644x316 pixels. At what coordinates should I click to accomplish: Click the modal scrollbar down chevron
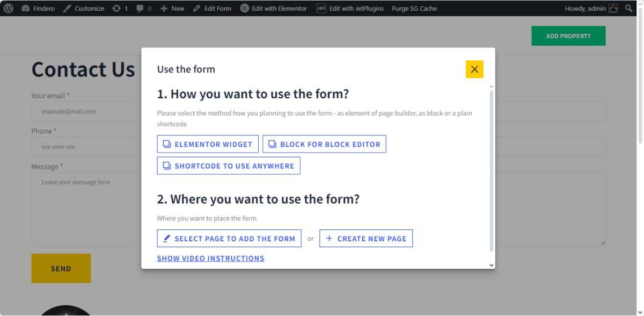491,264
